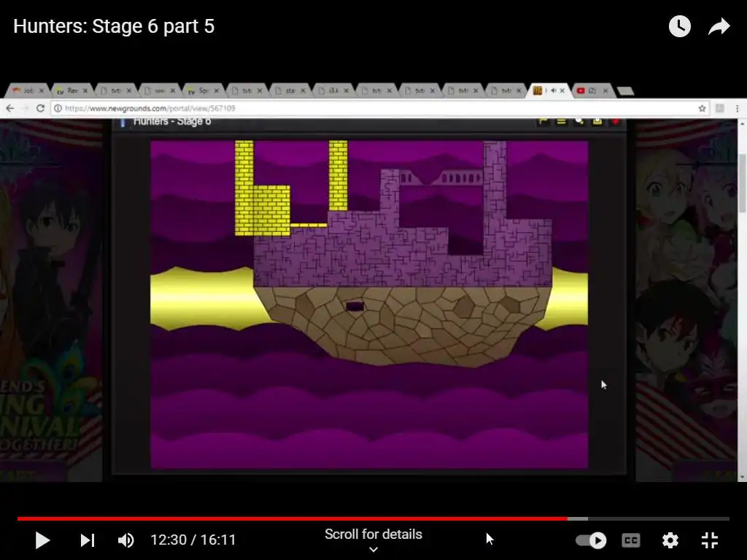Share the video with arrow icon
The width and height of the screenshot is (747, 560).
pyautogui.click(x=719, y=26)
